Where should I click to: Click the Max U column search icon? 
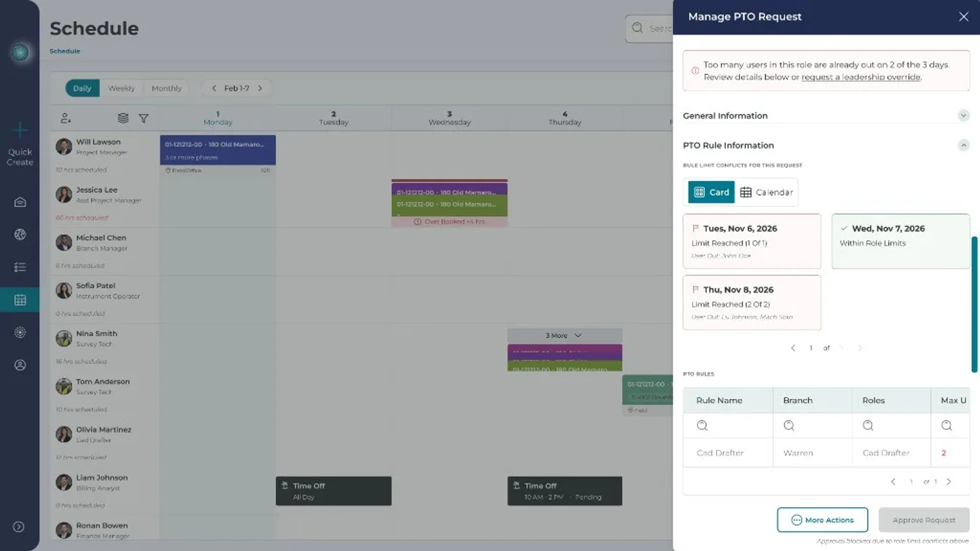947,425
